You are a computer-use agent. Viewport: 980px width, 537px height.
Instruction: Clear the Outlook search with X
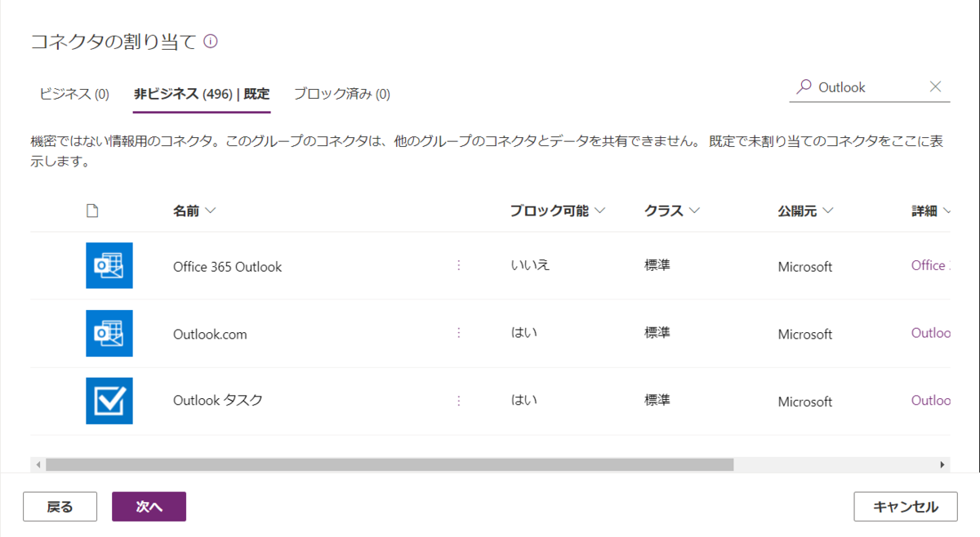click(x=936, y=87)
